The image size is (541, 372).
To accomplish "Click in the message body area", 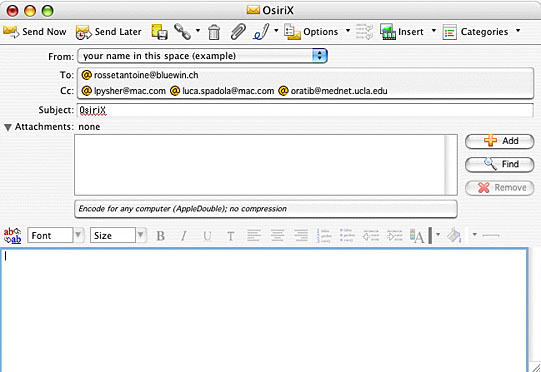I will pos(264,310).
